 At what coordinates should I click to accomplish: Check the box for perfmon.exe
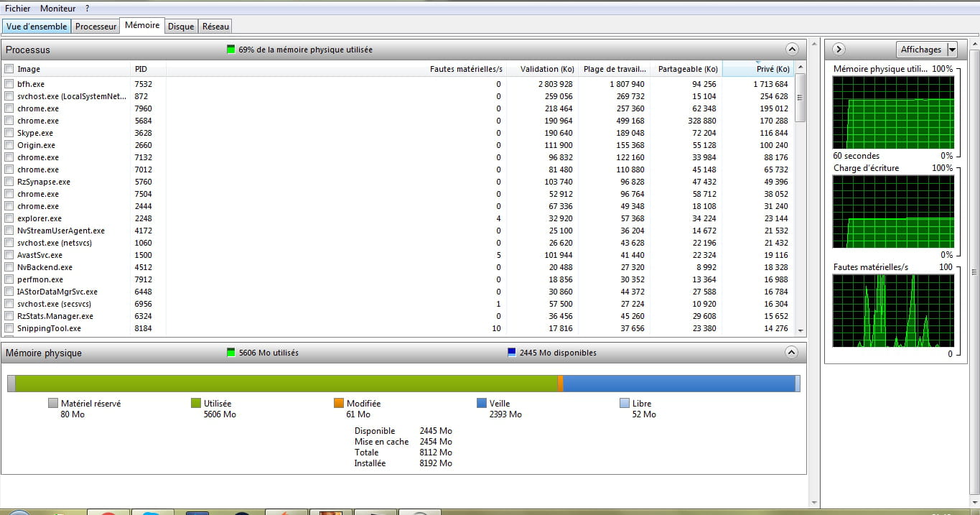click(9, 279)
